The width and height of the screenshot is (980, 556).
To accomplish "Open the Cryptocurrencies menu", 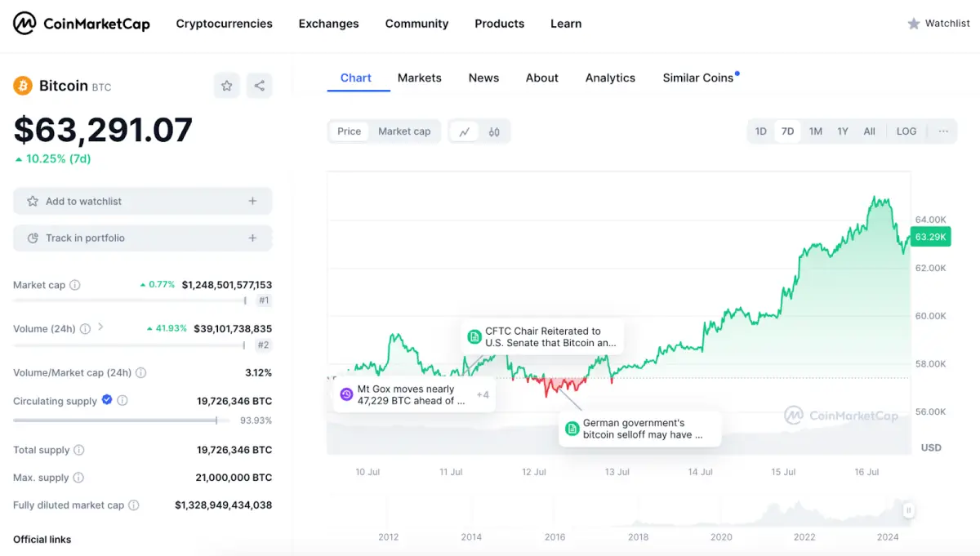I will pyautogui.click(x=225, y=24).
